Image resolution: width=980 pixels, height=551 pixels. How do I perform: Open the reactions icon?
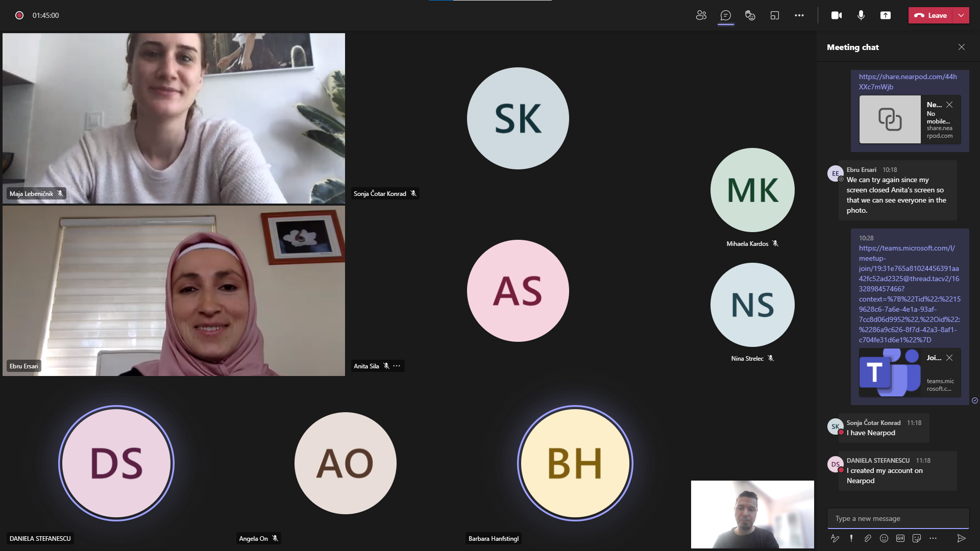(x=750, y=15)
